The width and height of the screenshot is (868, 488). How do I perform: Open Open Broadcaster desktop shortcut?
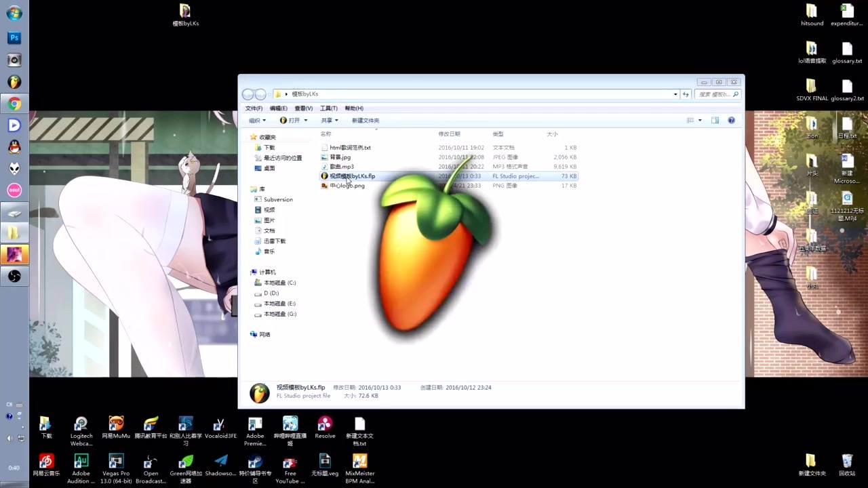tap(151, 469)
